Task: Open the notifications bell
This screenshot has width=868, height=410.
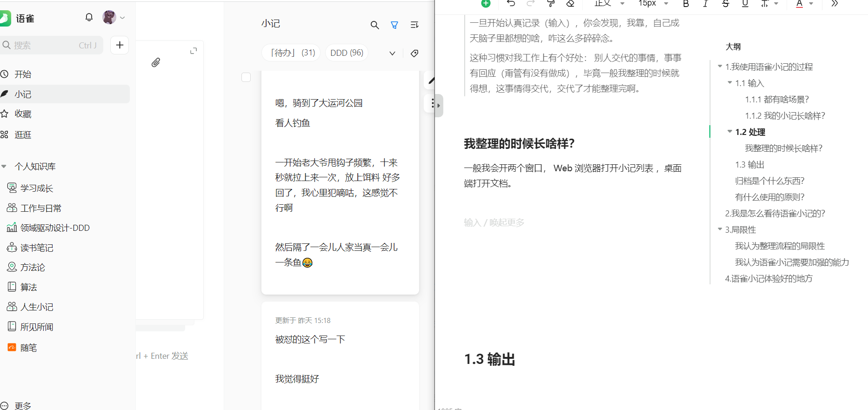Action: tap(89, 17)
